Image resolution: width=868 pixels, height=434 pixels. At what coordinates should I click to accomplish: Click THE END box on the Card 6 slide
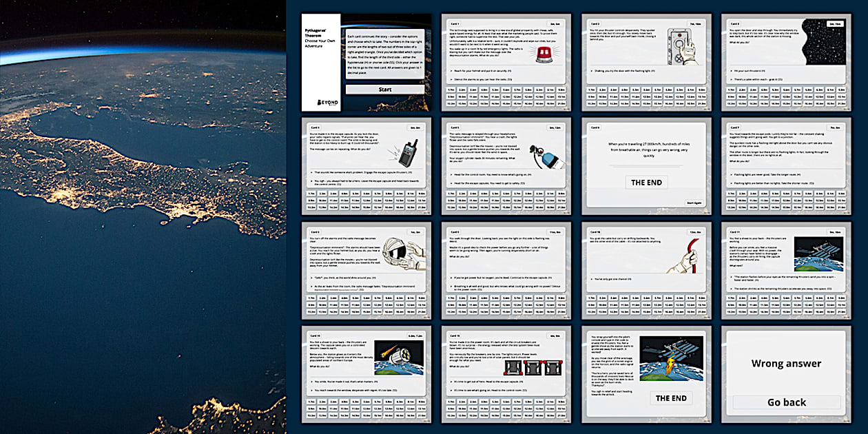pos(646,183)
